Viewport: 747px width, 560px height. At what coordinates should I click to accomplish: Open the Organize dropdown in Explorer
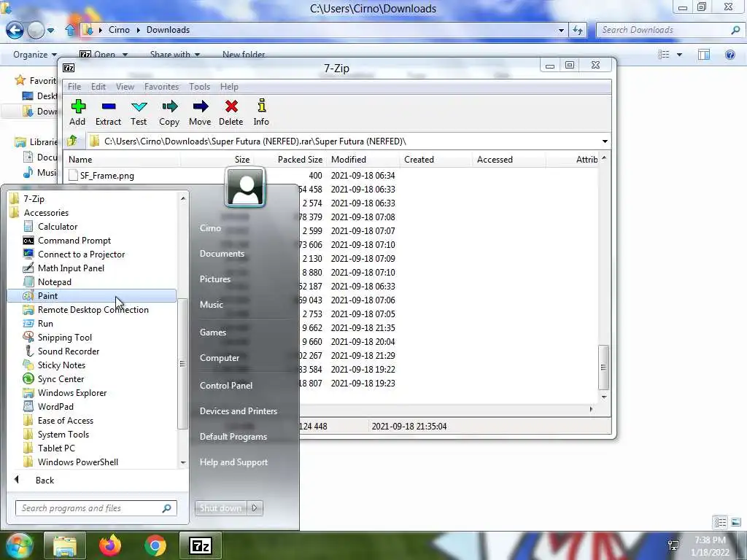35,55
